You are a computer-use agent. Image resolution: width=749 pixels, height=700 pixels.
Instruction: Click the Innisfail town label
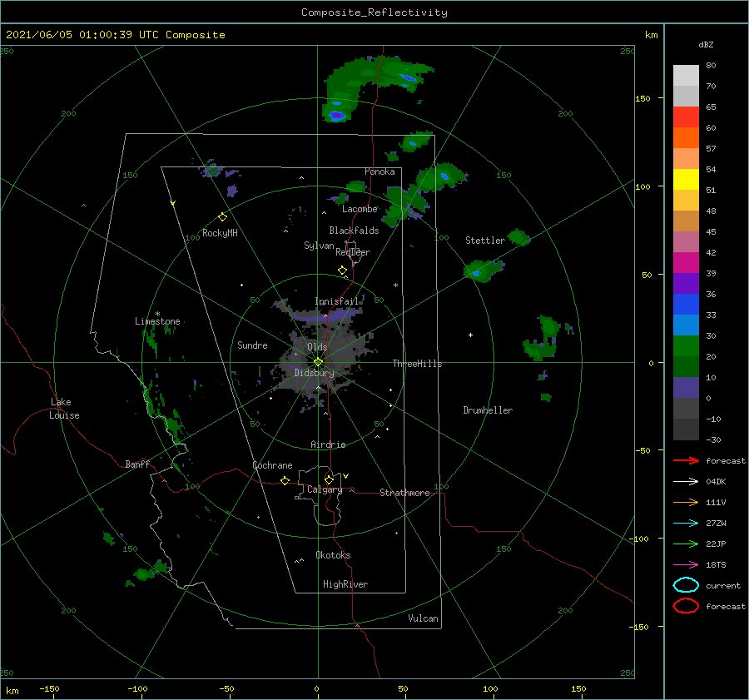(336, 301)
